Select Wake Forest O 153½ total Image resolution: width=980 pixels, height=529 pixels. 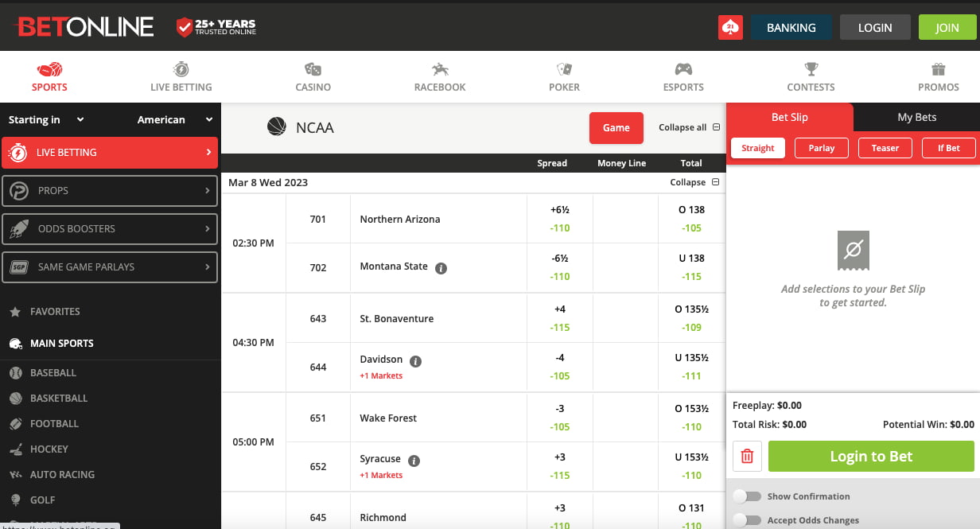tap(691, 418)
